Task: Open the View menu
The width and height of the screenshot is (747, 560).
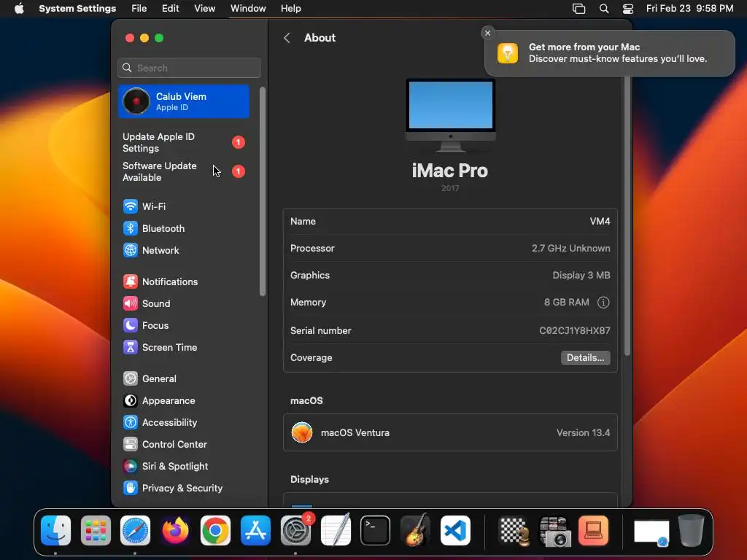Action: pos(205,9)
